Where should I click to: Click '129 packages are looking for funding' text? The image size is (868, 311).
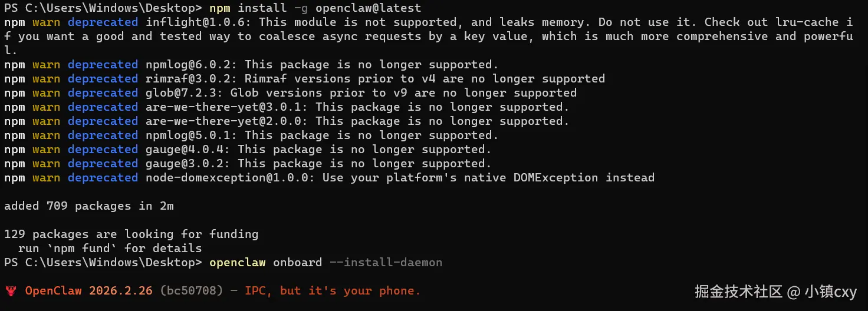[131, 234]
